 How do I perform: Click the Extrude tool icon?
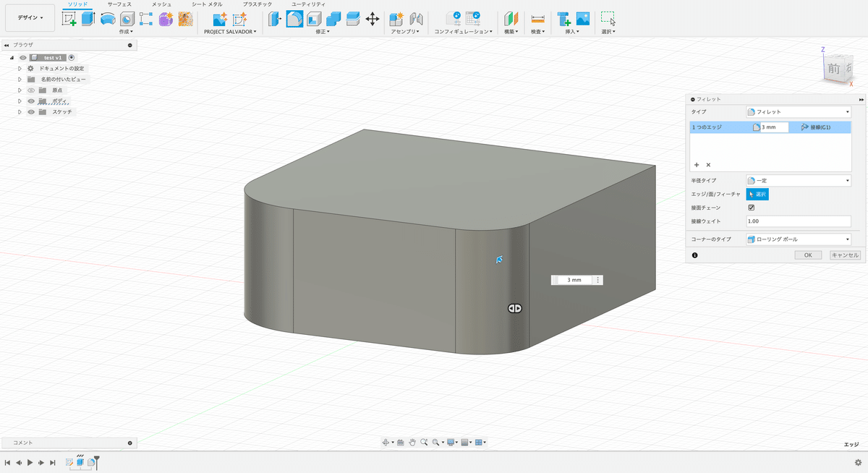coord(88,20)
